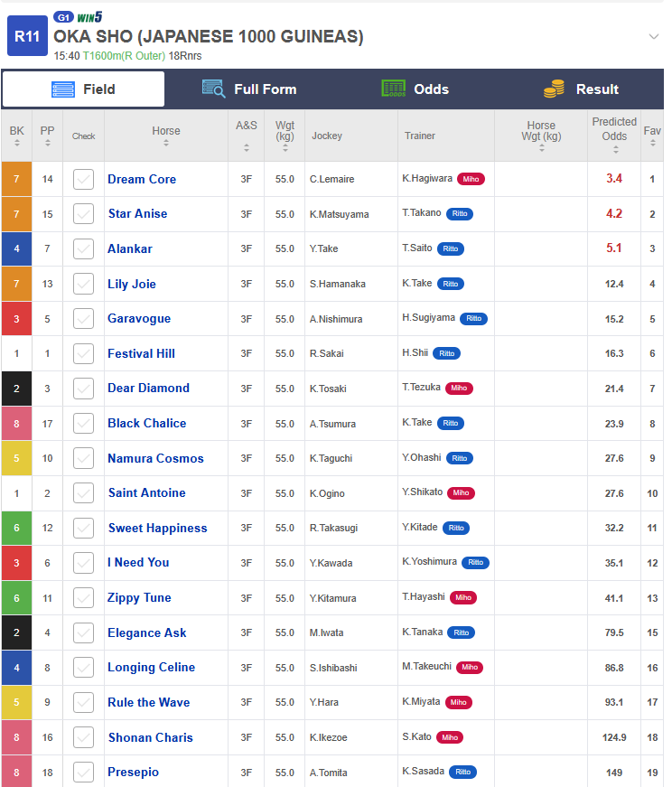Screen dimensions: 672x787
Task: Click the WIN5 logo
Action: click(x=89, y=17)
